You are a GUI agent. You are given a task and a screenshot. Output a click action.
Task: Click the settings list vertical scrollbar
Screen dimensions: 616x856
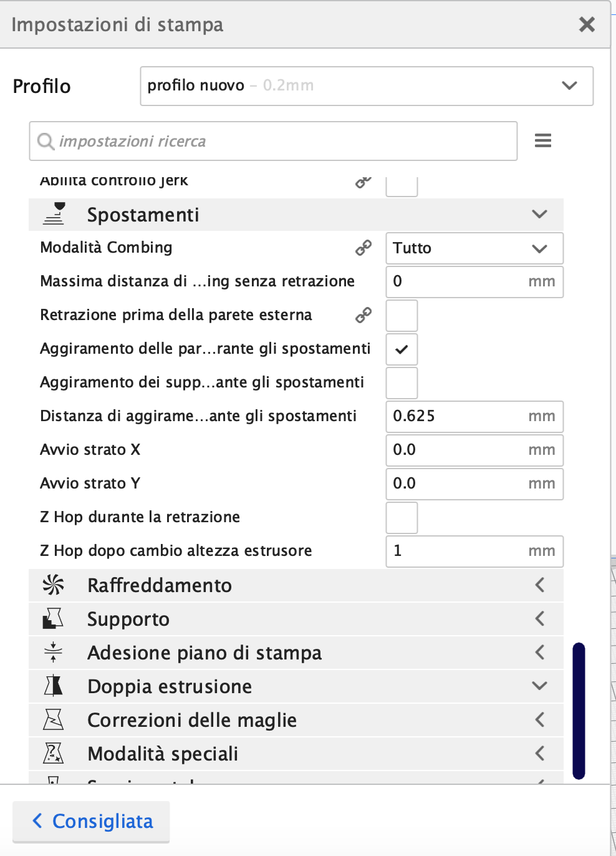579,710
